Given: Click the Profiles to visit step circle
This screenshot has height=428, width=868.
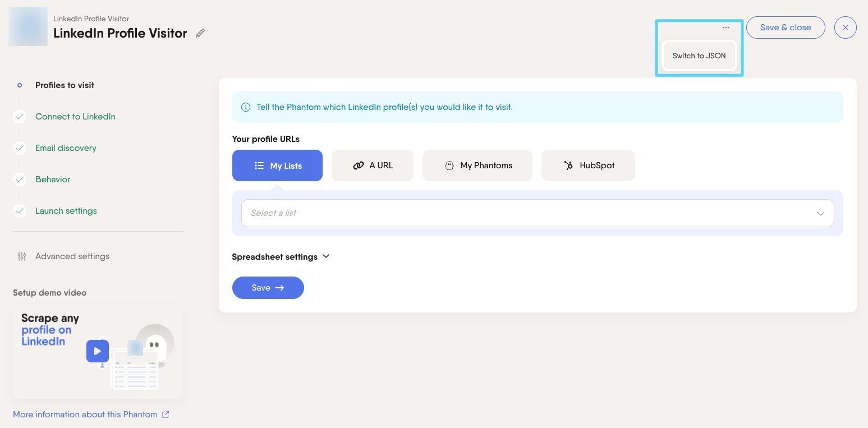Looking at the screenshot, I should click(x=20, y=85).
